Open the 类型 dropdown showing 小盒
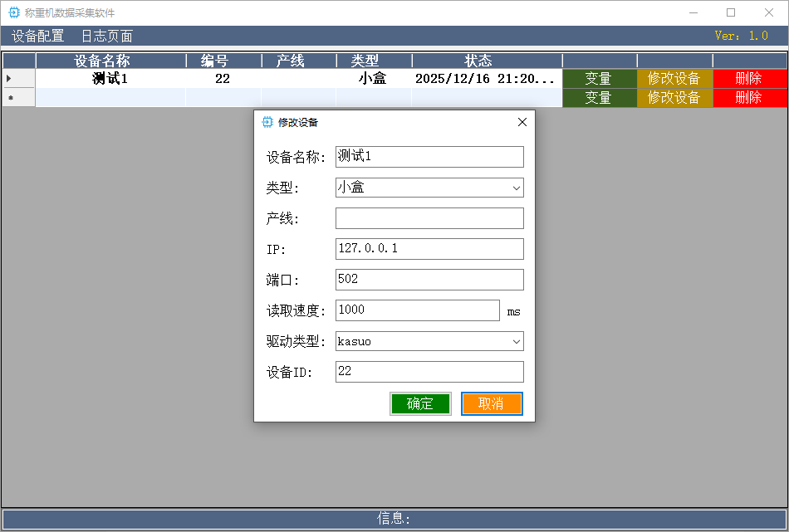 [429, 187]
